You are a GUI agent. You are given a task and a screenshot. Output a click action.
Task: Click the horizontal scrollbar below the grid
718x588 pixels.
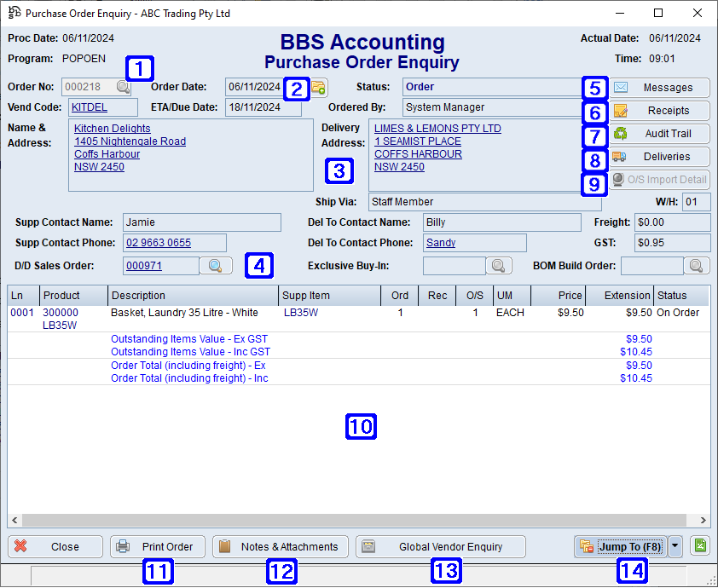[358, 518]
